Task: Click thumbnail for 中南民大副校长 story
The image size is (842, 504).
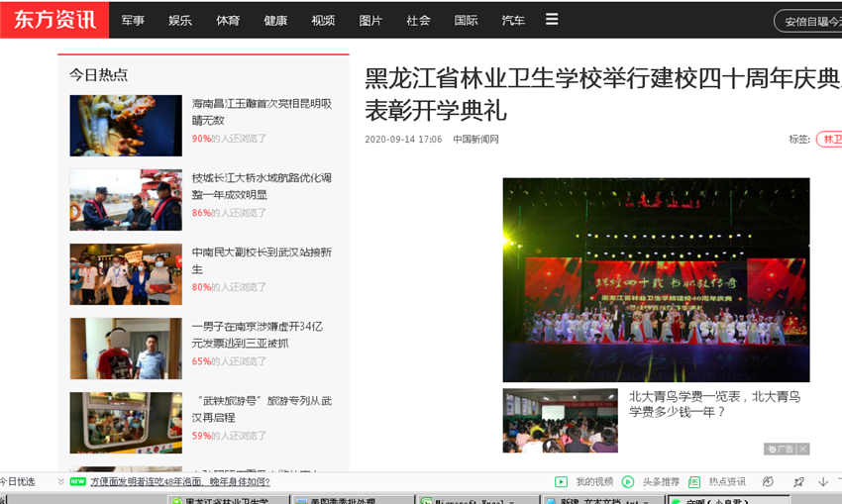Action: [x=126, y=274]
